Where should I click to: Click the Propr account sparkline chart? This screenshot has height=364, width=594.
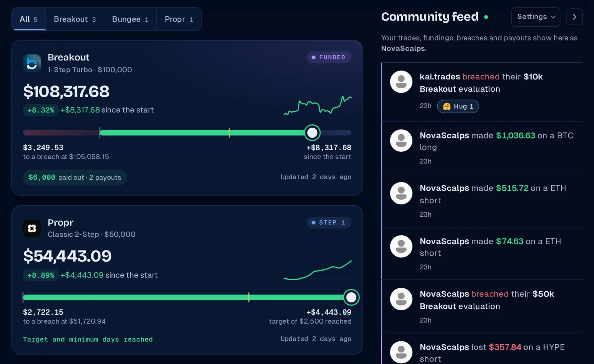pos(317,270)
